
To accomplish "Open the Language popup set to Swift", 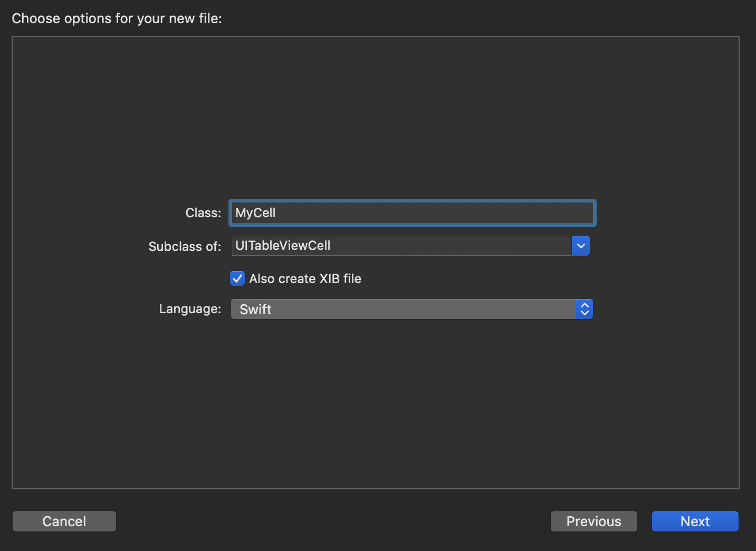I will (412, 309).
